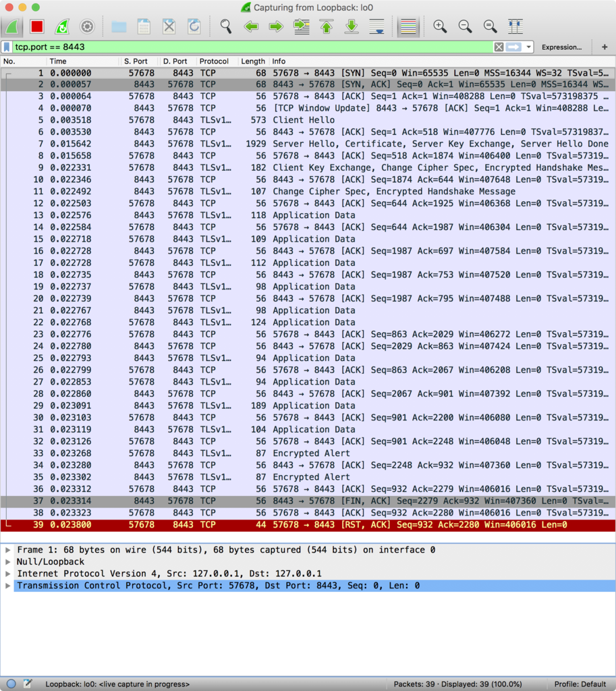Click the filter field containing tcp.port == 8443
The height and width of the screenshot is (691, 616).
252,47
